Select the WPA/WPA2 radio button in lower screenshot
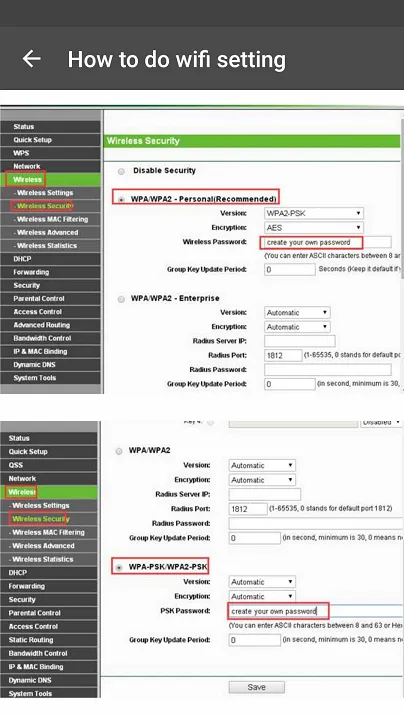 [119, 451]
